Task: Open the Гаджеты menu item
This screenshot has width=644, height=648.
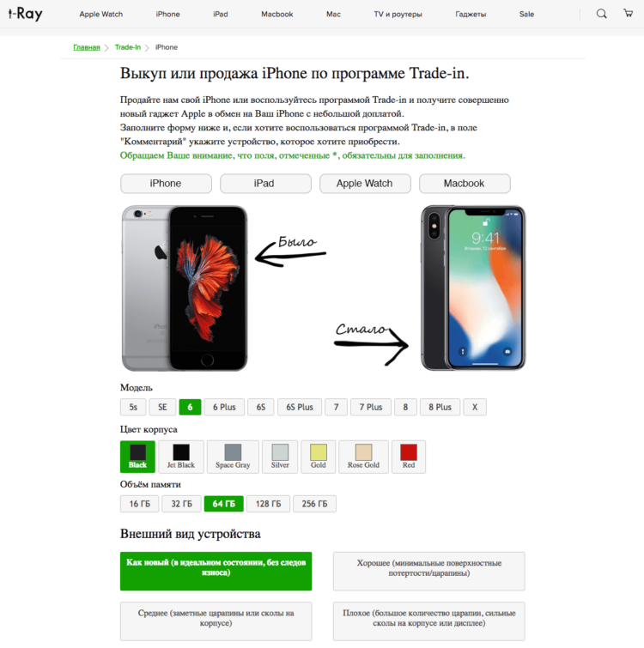Action: [x=471, y=14]
